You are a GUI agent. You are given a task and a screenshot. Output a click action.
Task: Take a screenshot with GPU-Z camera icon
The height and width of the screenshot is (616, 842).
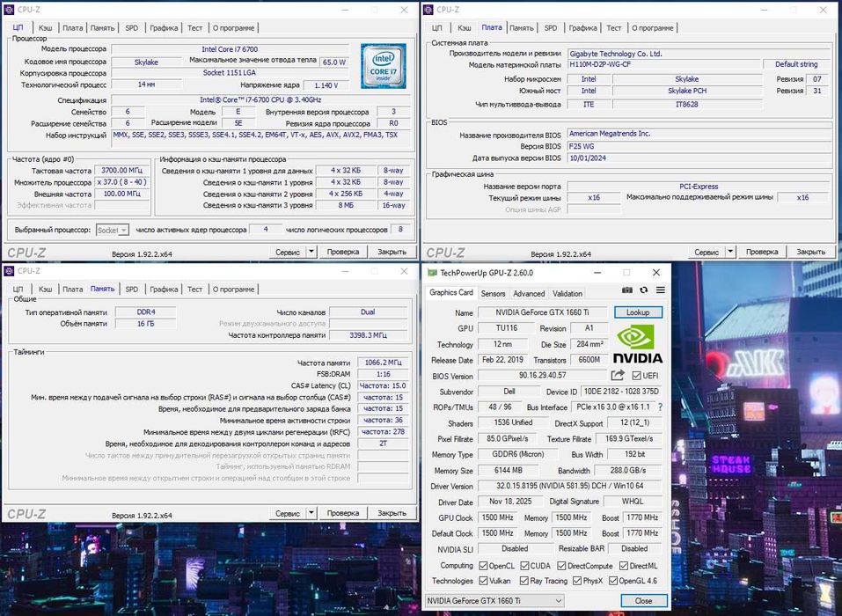626,290
